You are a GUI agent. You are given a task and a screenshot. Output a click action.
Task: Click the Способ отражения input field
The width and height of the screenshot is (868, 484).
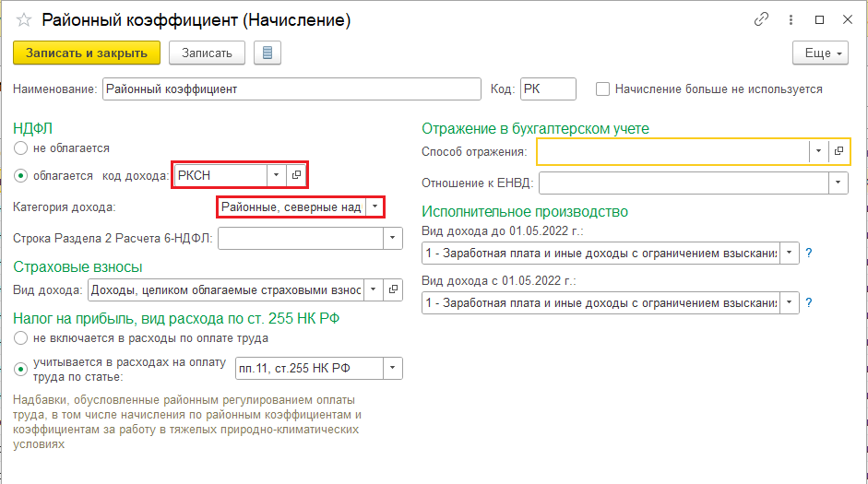tap(673, 151)
